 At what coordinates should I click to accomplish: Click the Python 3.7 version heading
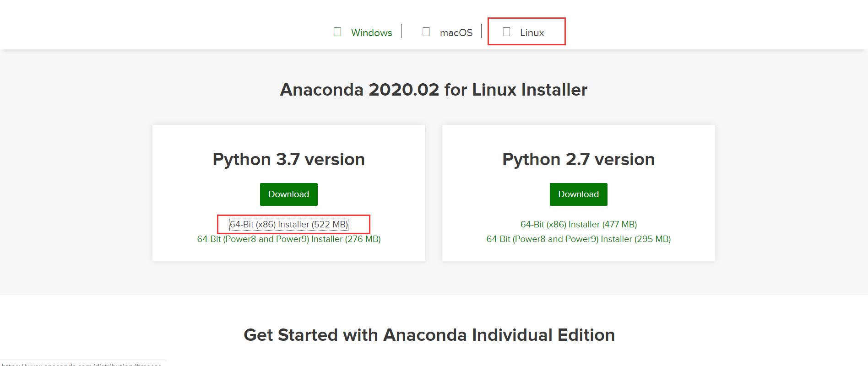289,159
